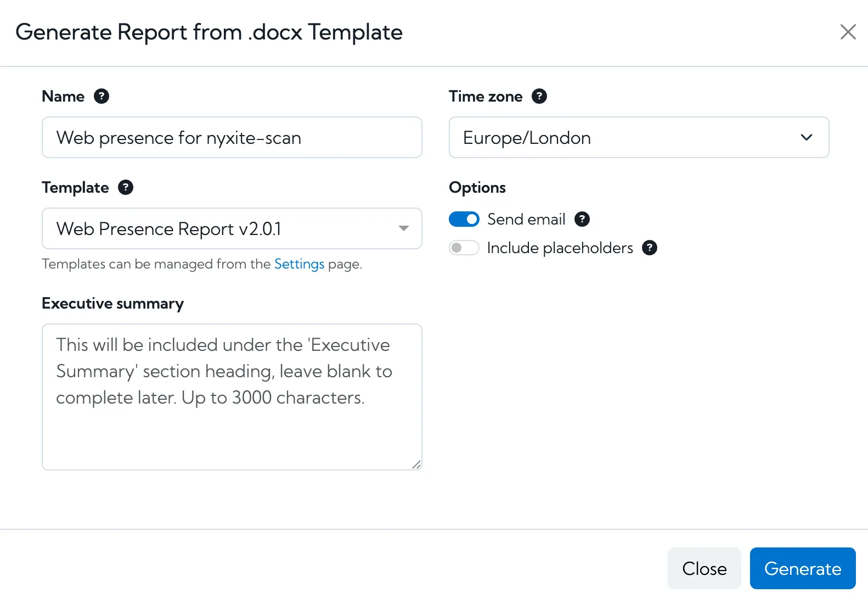This screenshot has width=868, height=604.
Task: Open the Settings page link
Action: pos(299,264)
